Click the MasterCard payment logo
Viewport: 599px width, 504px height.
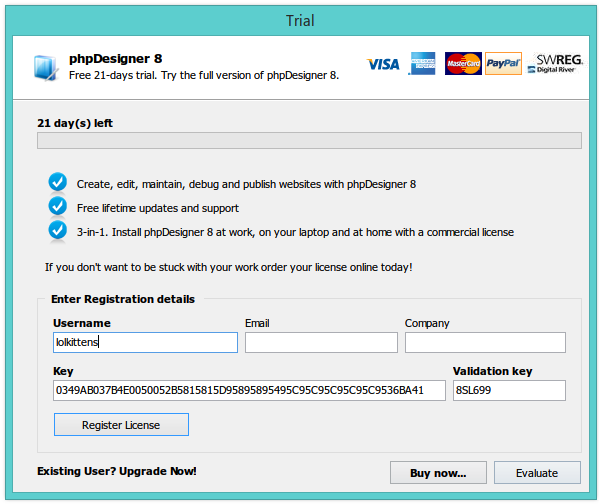[x=463, y=63]
